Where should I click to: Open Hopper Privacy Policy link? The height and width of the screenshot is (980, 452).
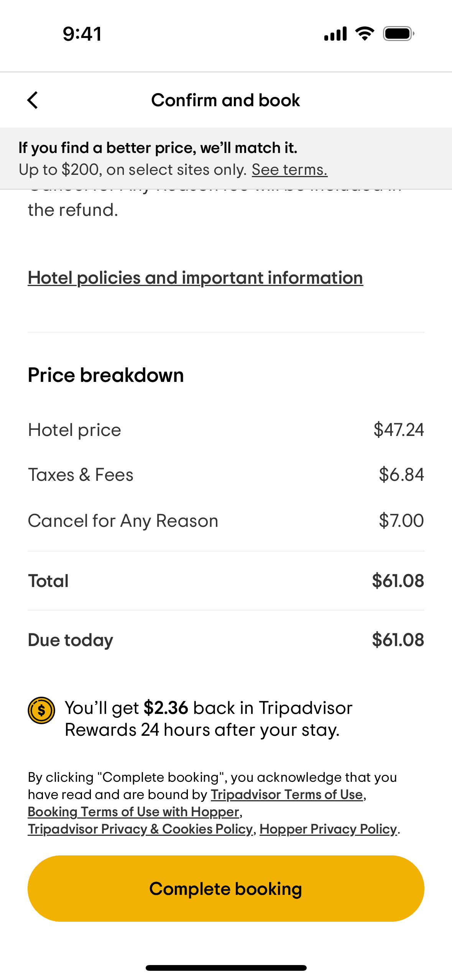click(328, 829)
